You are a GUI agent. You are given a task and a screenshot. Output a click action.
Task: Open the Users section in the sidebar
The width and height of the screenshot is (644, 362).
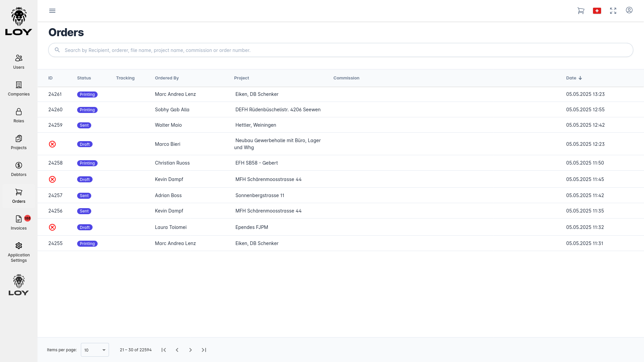pos(18,61)
